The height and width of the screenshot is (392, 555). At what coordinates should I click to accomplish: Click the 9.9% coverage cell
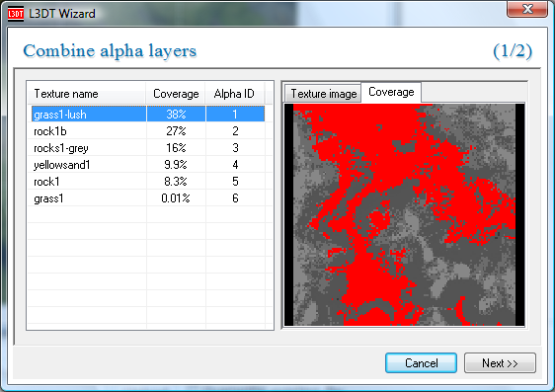[x=176, y=165]
